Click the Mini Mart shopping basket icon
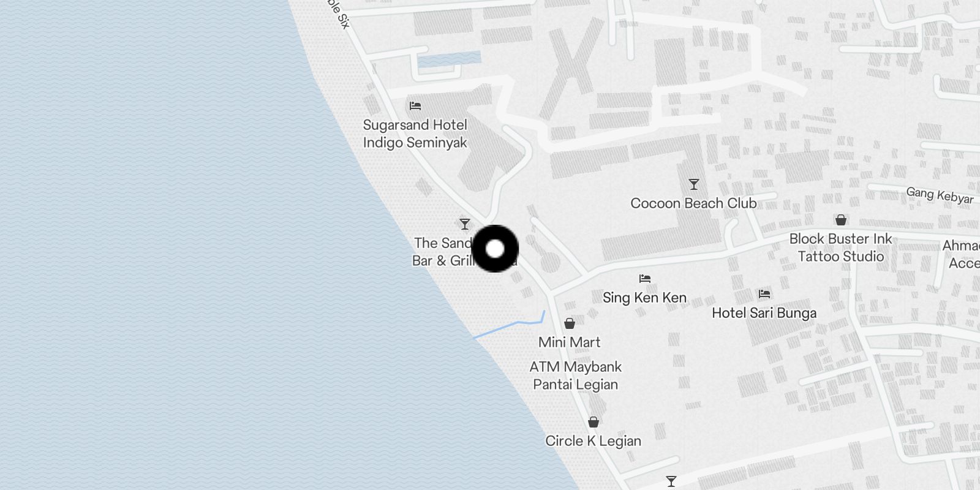 coord(570,323)
